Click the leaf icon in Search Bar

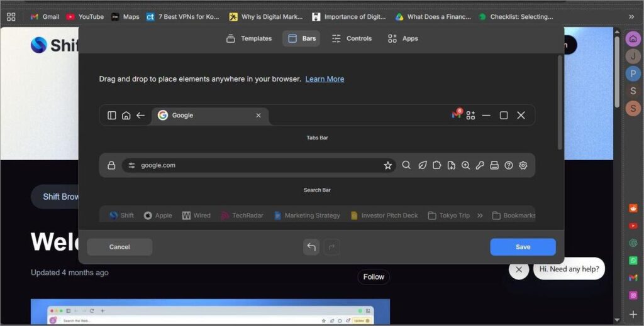point(422,165)
